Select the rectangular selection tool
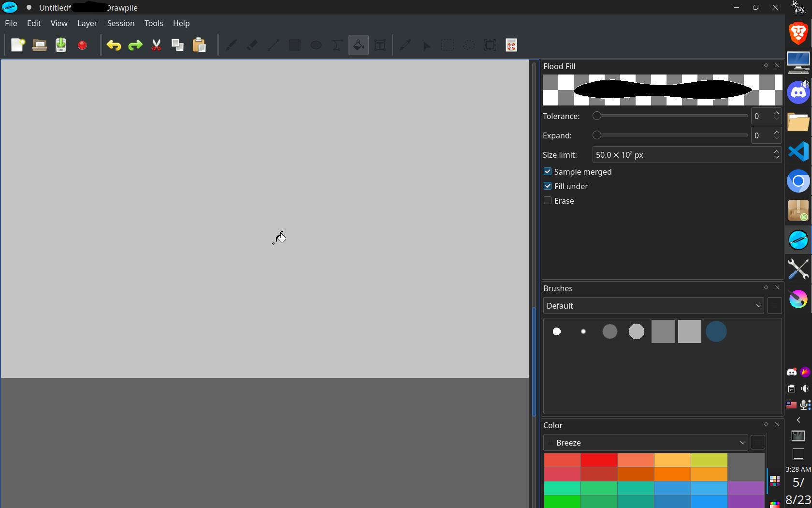This screenshot has width=812, height=508. [x=448, y=45]
